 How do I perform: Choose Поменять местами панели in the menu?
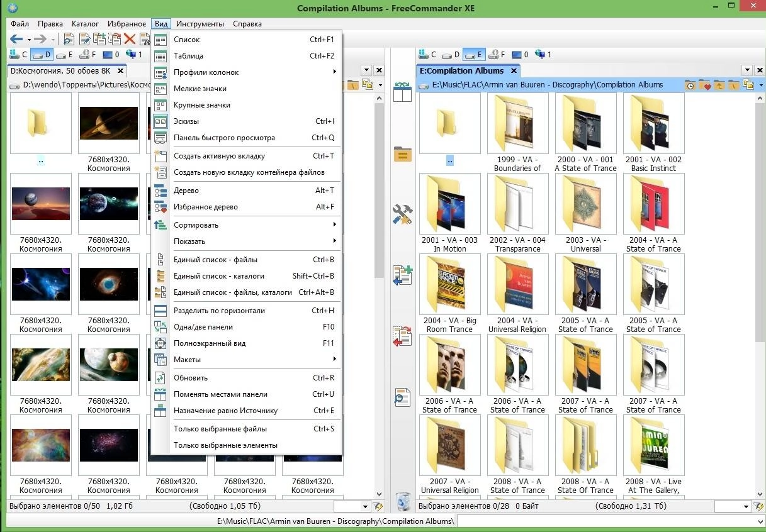pyautogui.click(x=247, y=394)
